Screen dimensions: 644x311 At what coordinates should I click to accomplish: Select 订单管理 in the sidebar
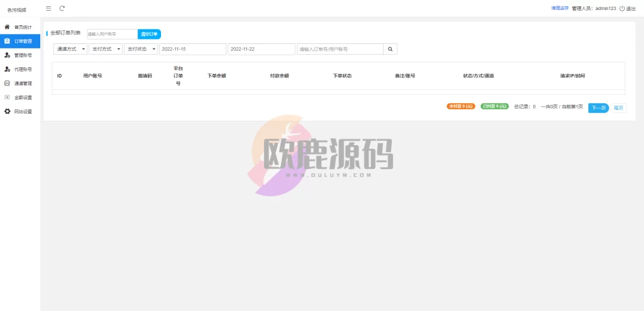[20, 41]
